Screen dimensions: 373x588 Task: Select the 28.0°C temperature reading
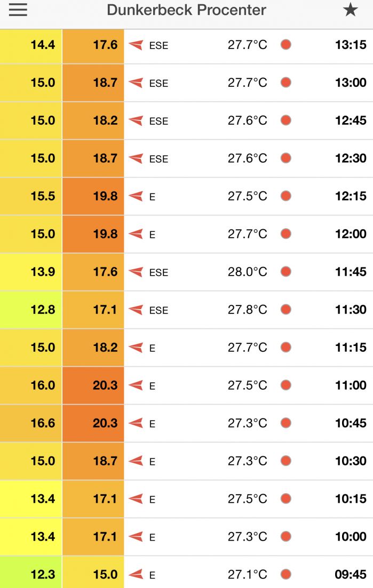247,272
